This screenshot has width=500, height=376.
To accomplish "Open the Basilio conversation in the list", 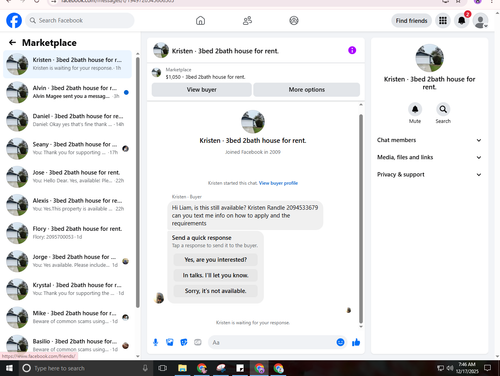I will pos(68,345).
